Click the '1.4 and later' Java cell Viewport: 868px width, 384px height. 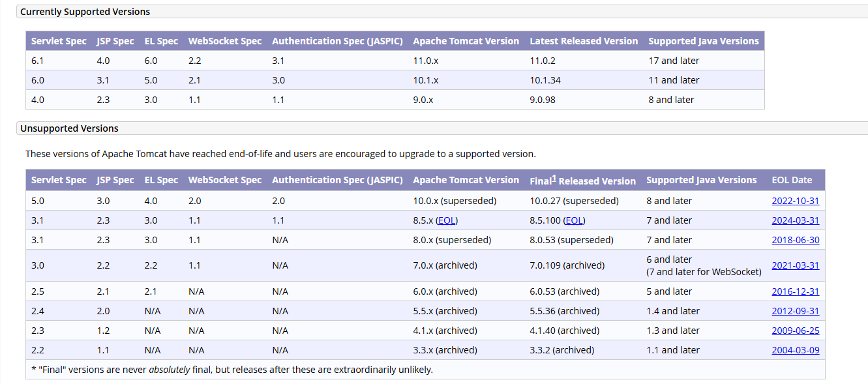point(672,311)
